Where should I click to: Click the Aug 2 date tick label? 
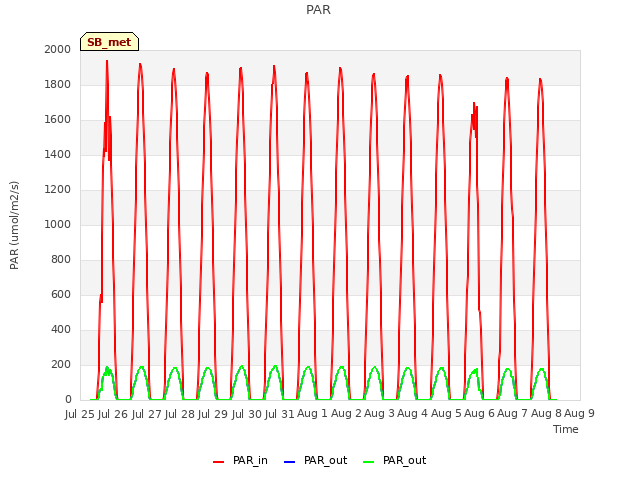point(346,413)
